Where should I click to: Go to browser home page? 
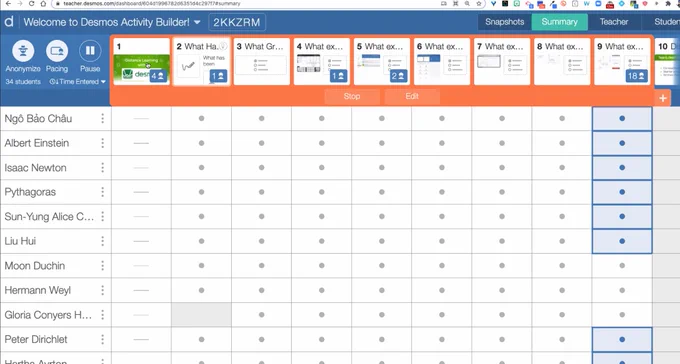point(43,3)
